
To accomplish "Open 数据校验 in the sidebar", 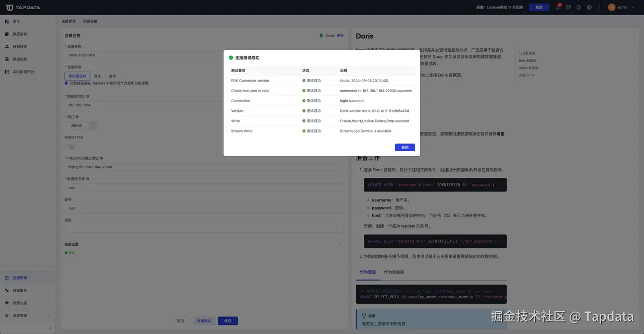I will point(20,59).
